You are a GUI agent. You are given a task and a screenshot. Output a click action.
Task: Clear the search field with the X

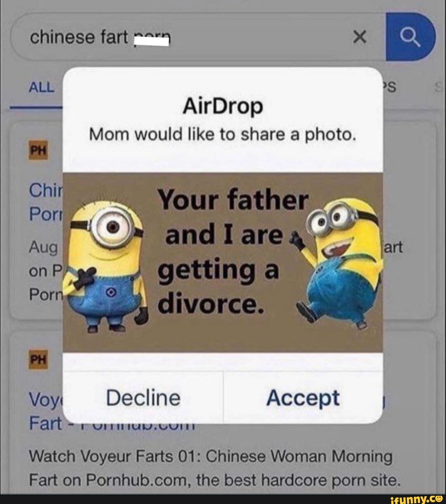360,38
